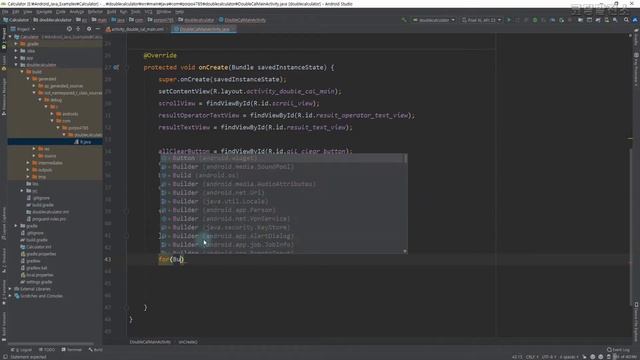
Task: Select proguard-rules.pro file in tree
Action: click(x=48, y=219)
